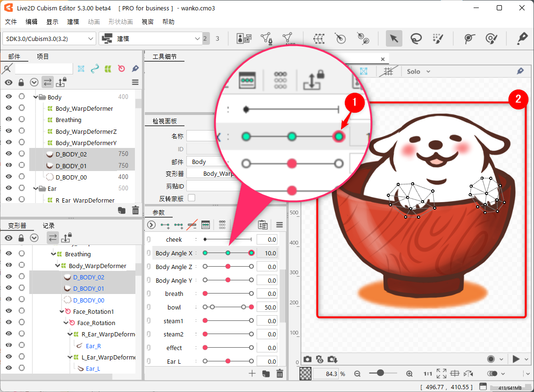Toggle the grid display icon in canvas

pyautogui.click(x=388, y=71)
